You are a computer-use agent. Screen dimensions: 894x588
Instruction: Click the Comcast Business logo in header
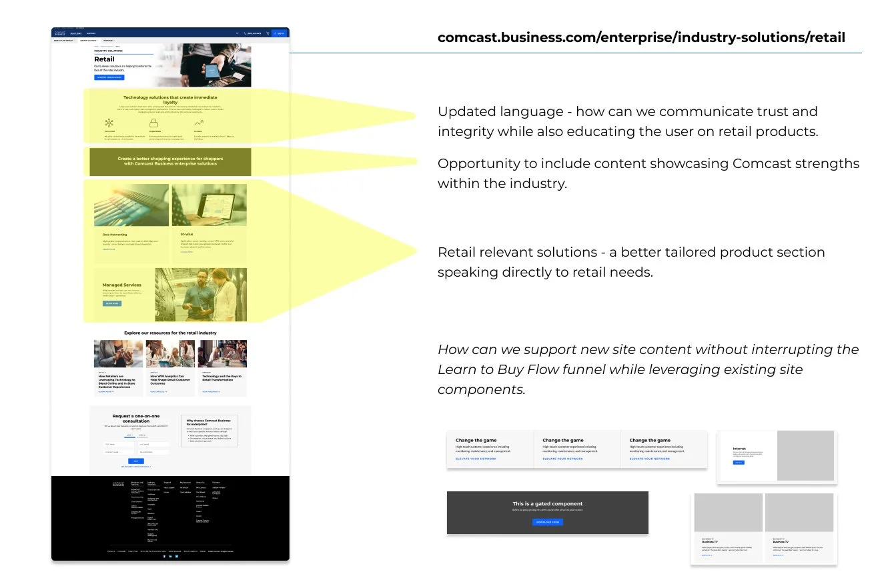(60, 33)
